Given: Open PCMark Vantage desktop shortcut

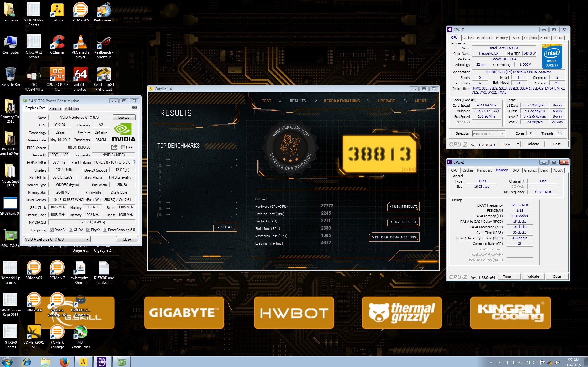Looking at the screenshot, I should coord(57,337).
